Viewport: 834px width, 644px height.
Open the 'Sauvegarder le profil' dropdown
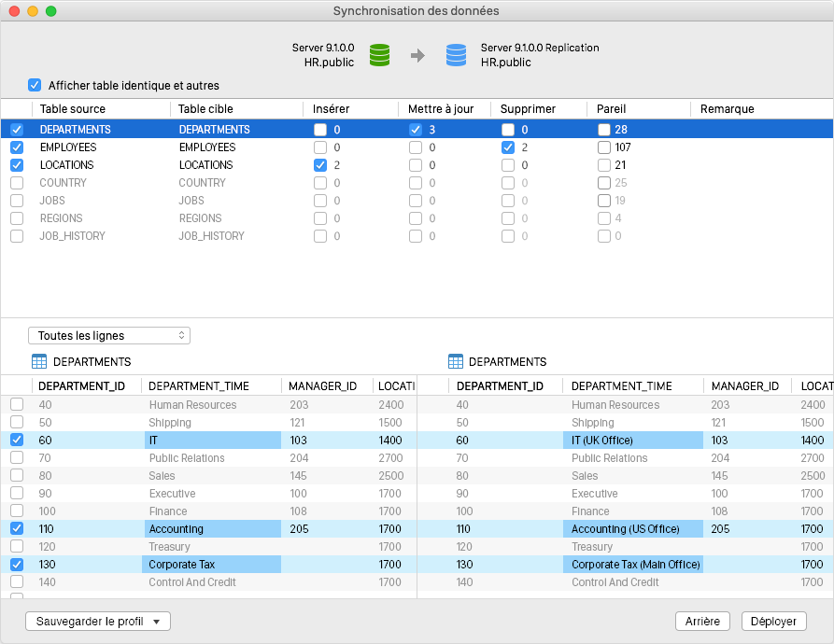(x=98, y=621)
